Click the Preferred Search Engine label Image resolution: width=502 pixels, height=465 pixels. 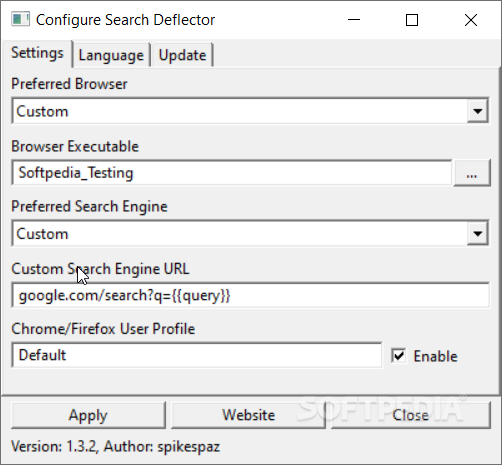coord(89,206)
